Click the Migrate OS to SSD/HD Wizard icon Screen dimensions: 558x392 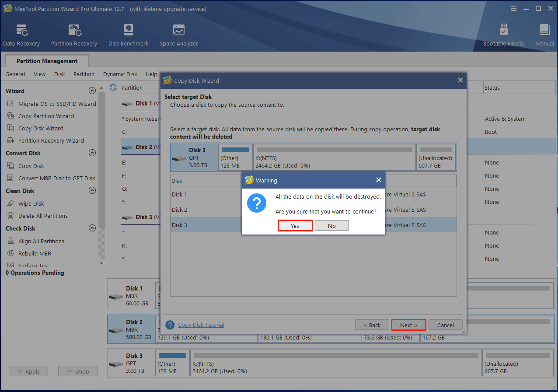coord(10,104)
